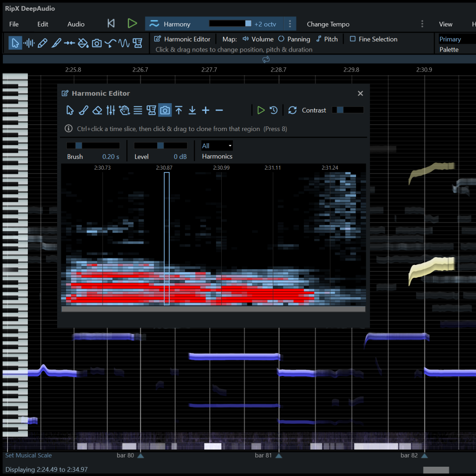This screenshot has height=476, width=476.
Task: Click the 'Displaying 2:24.49 to 2:34.97' status text
Action: click(46, 469)
